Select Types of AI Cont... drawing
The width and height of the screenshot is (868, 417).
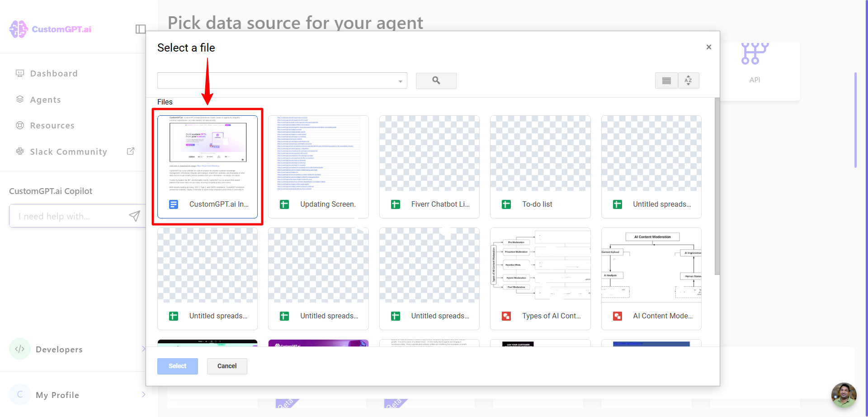tap(540, 279)
